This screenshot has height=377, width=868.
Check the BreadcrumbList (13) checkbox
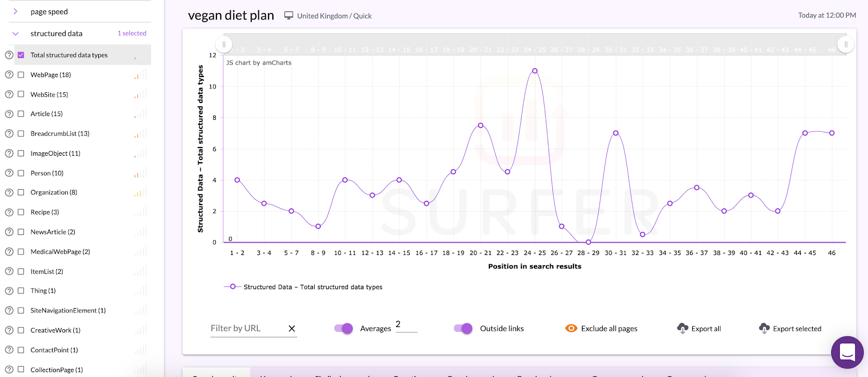coord(21,133)
